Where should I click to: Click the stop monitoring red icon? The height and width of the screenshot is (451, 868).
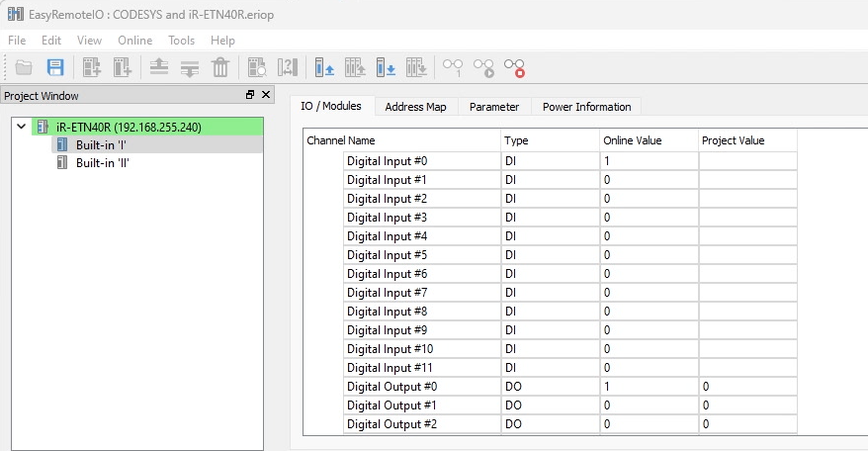coord(514,68)
